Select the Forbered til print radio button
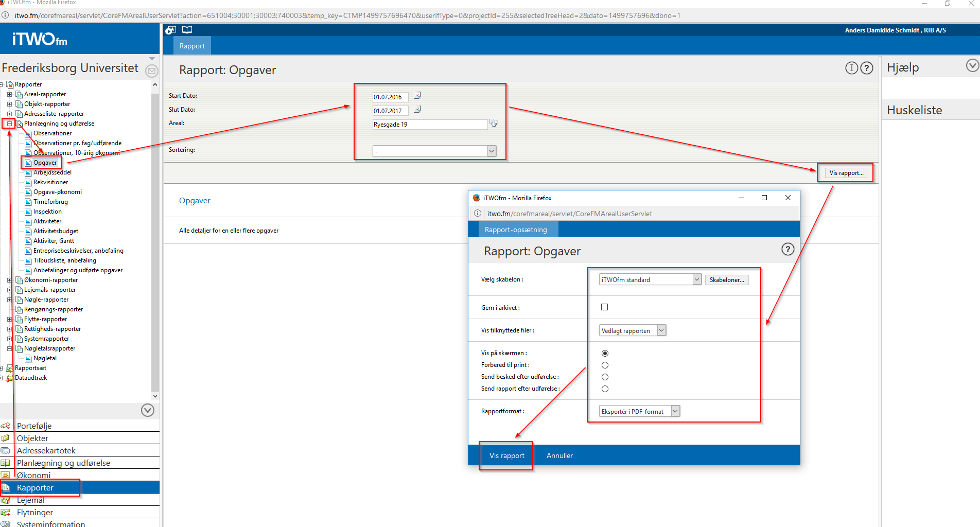Screen dimensions: 980x527 coord(605,365)
